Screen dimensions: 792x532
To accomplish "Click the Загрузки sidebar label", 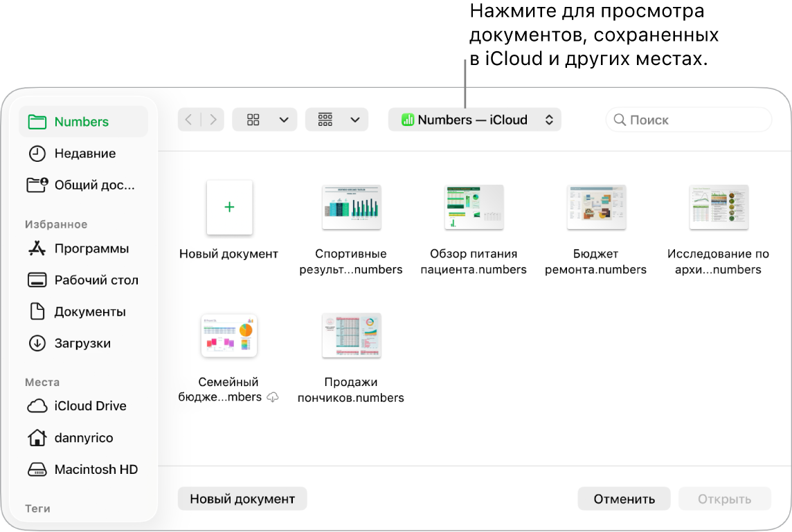I will [x=82, y=343].
